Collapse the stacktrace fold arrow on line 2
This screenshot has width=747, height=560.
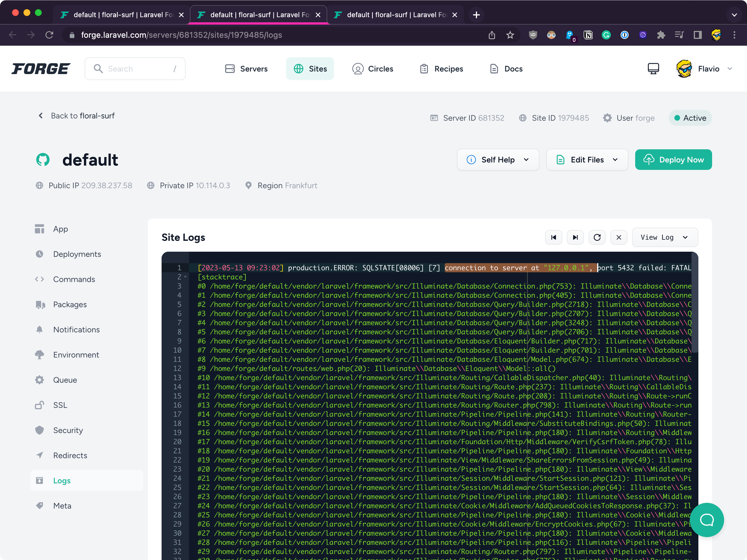coord(185,277)
